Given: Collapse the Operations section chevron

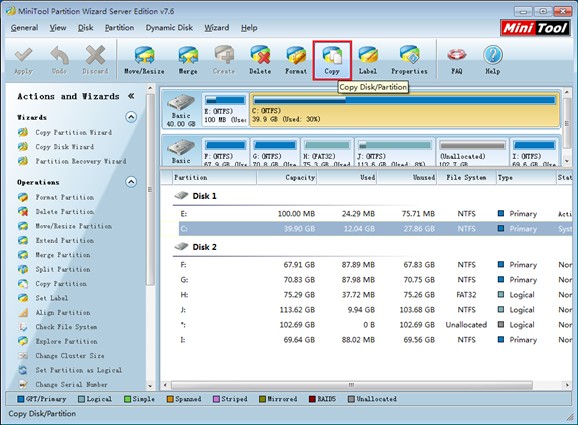Looking at the screenshot, I should click(131, 182).
